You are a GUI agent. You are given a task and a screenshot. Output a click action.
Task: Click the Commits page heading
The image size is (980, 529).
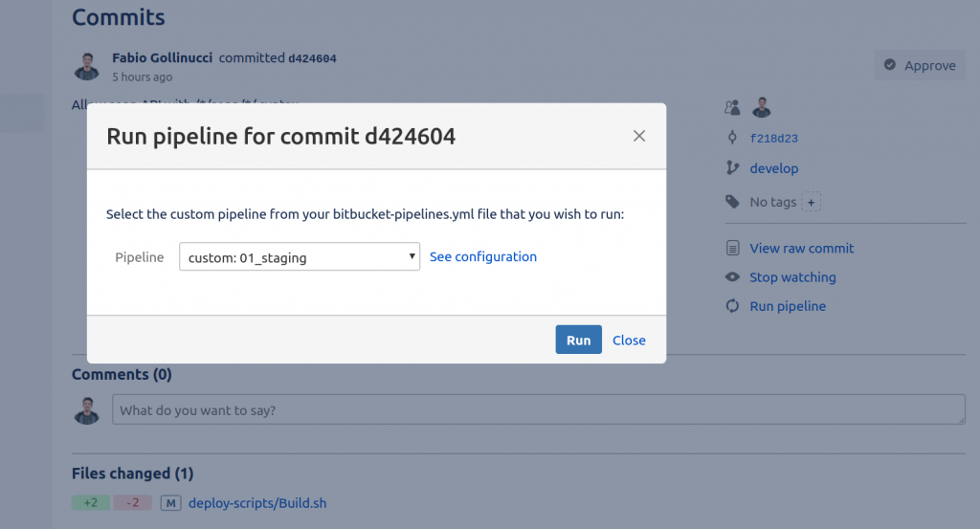(x=118, y=17)
